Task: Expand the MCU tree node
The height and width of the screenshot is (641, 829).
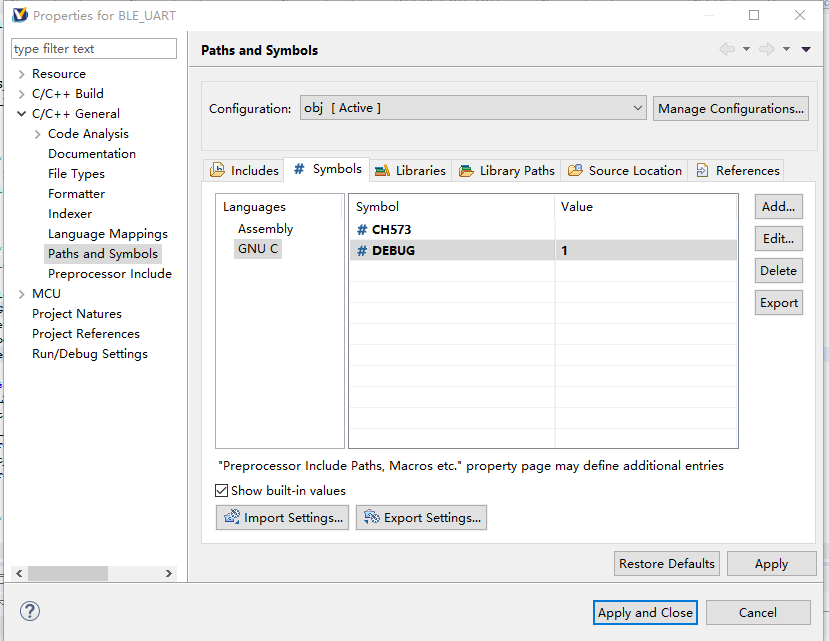Action: point(22,294)
